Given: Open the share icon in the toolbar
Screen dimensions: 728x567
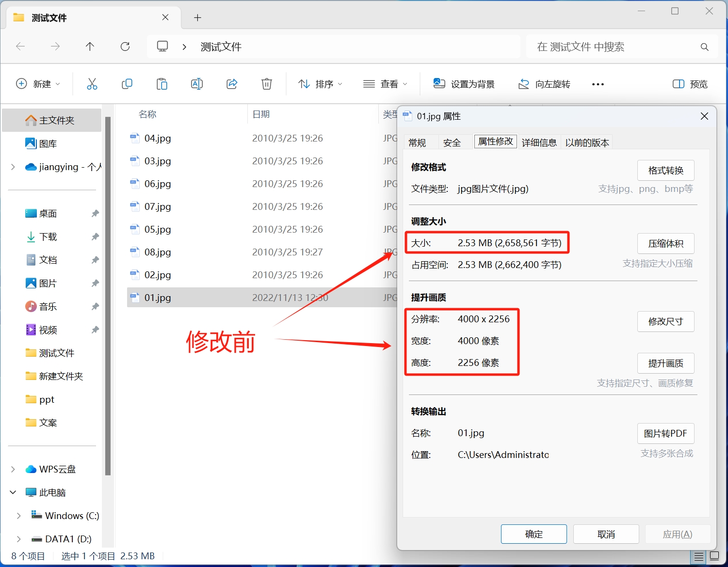Looking at the screenshot, I should tap(232, 83).
